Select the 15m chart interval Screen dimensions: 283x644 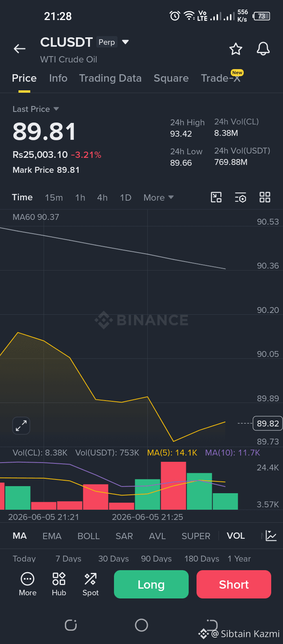pos(54,198)
